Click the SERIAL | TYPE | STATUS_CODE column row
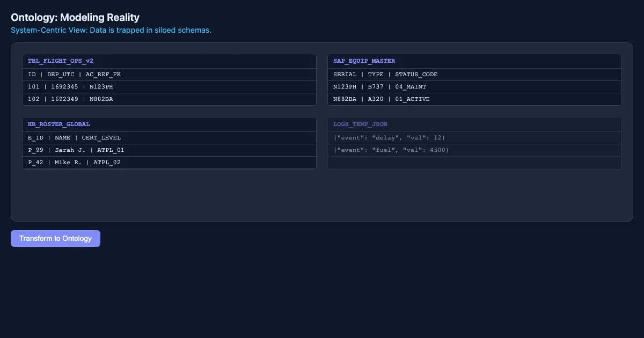 pyautogui.click(x=474, y=75)
